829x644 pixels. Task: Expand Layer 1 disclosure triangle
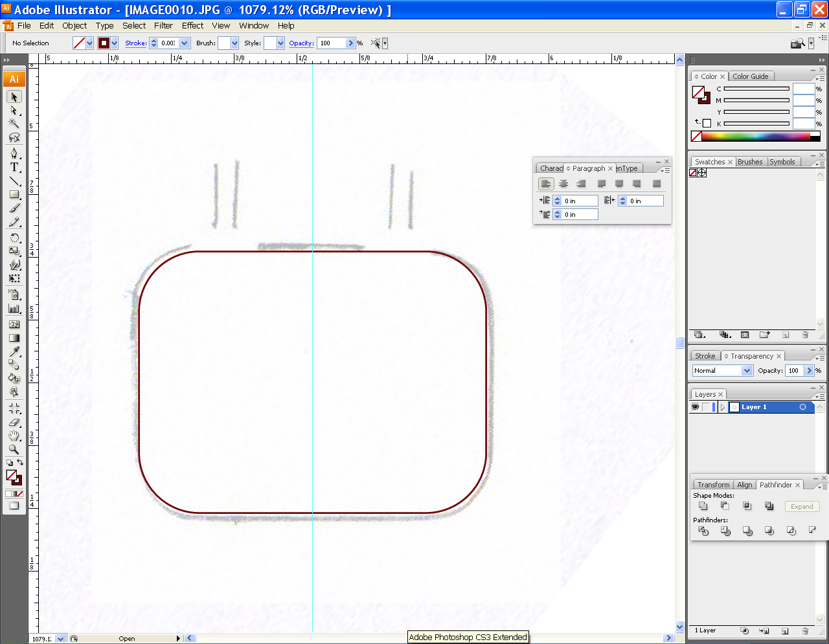pos(723,407)
